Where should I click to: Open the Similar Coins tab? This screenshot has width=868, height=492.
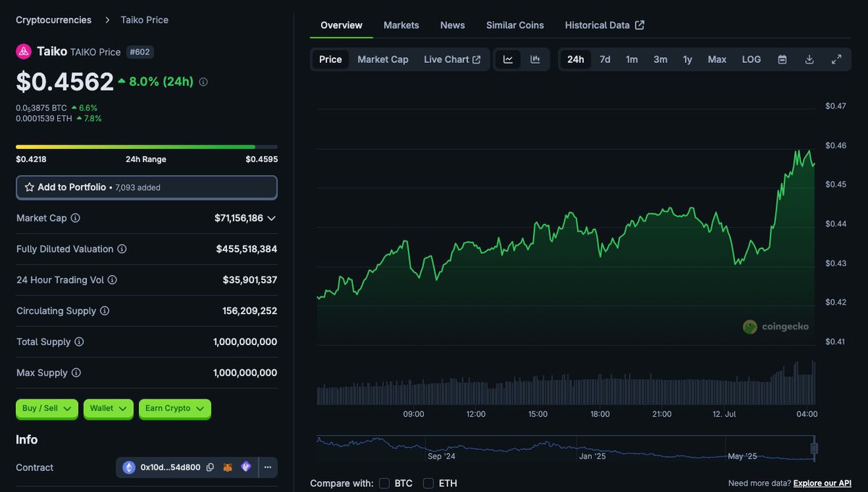tap(515, 25)
